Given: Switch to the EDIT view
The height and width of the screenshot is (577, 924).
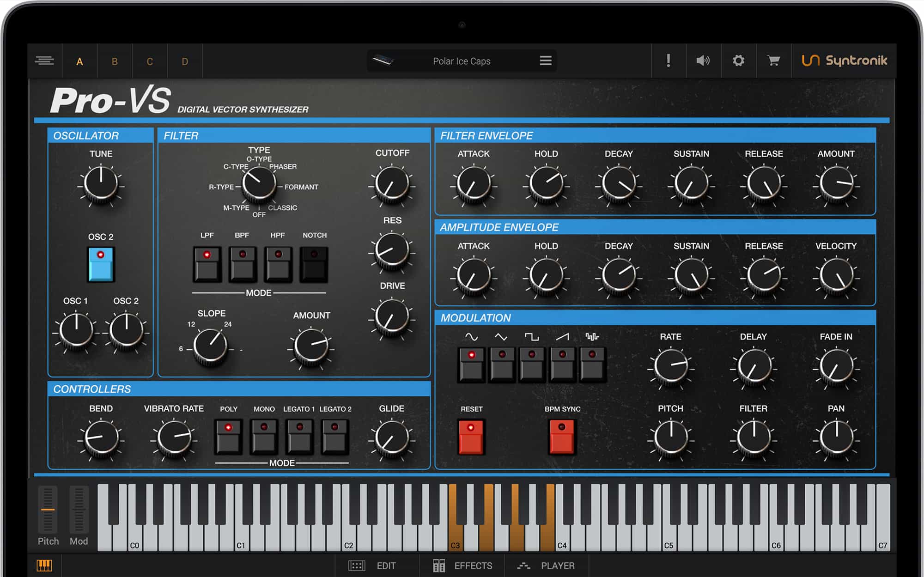Looking at the screenshot, I should [x=372, y=565].
